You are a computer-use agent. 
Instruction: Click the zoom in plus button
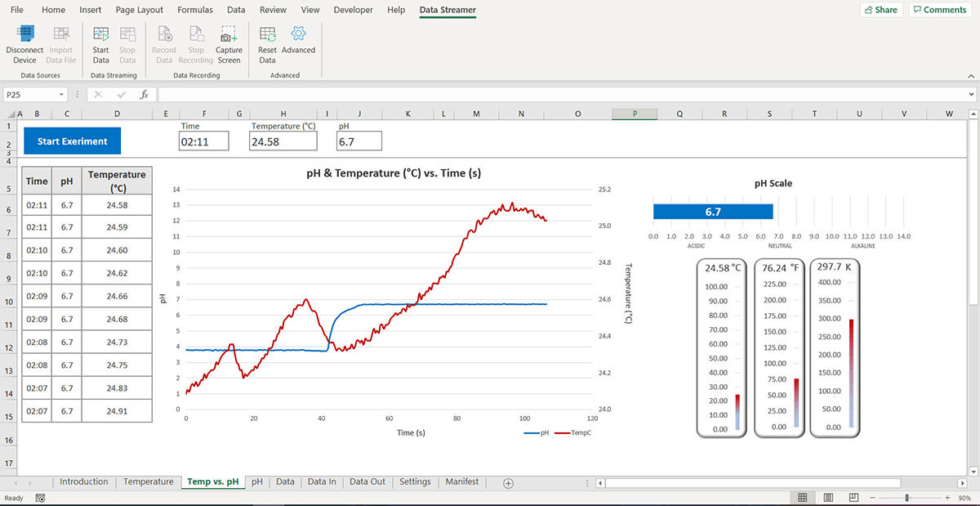(x=948, y=498)
